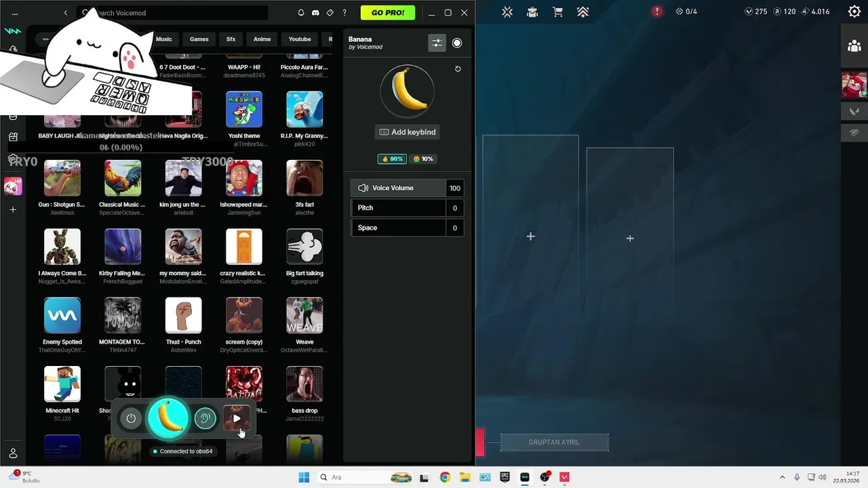The height and width of the screenshot is (488, 868).
Task: Play bass drop sound
Action: point(304,384)
